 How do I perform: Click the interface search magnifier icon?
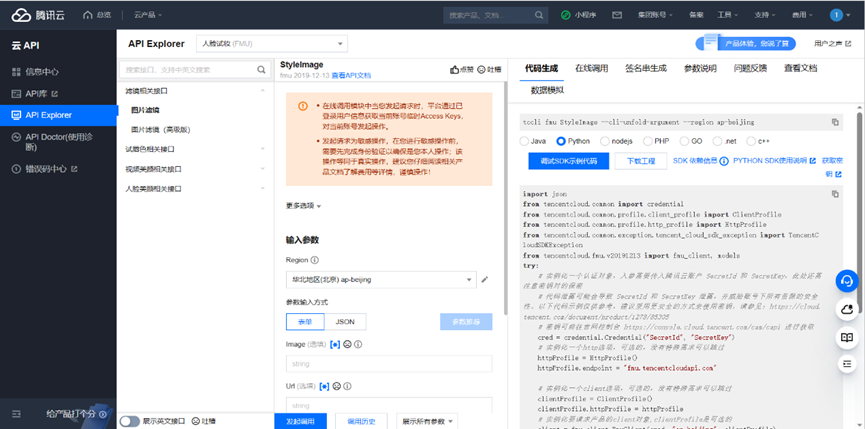tap(261, 70)
